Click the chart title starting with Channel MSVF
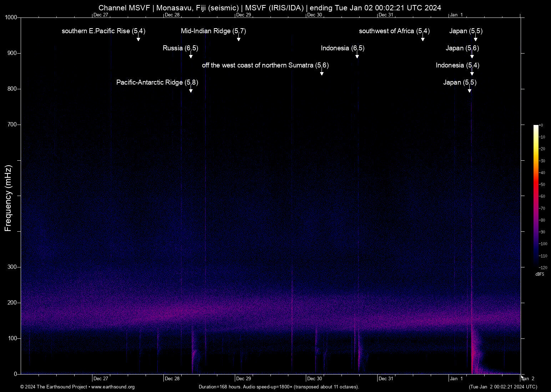This screenshot has height=392, width=551. point(270,8)
